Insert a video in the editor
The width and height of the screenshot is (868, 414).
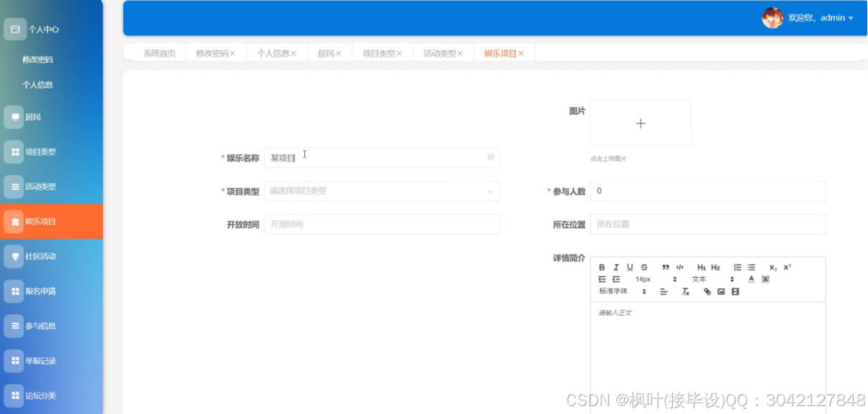point(735,292)
